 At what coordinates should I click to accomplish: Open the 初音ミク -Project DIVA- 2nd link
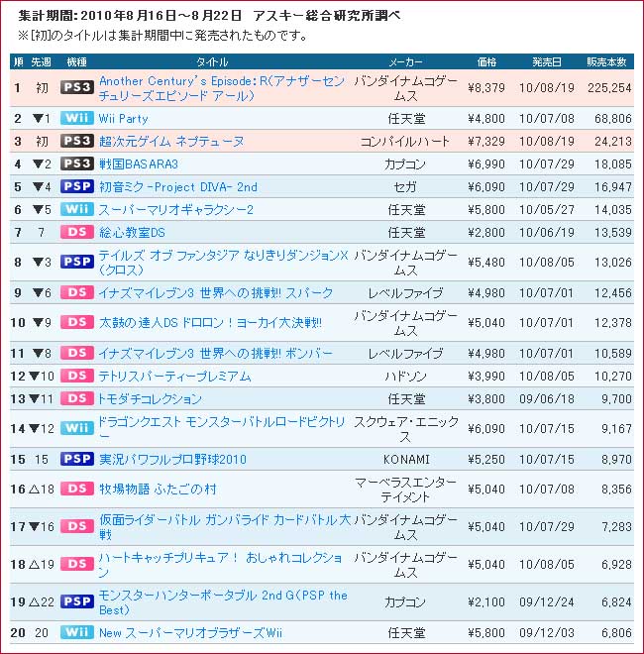coord(178,187)
